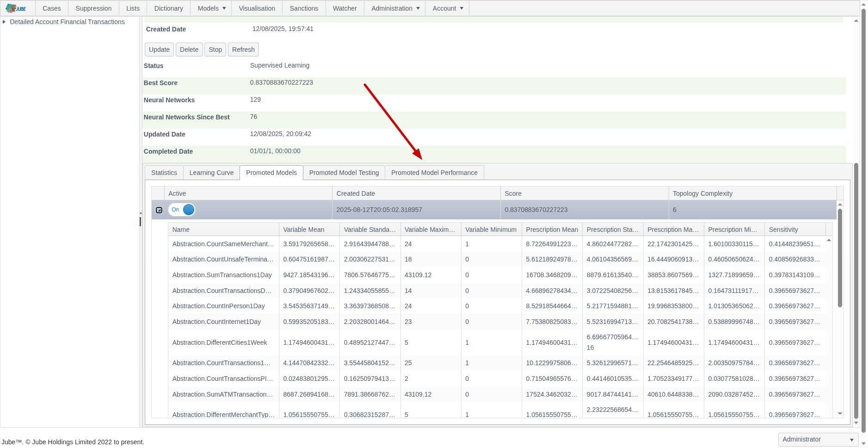The height and width of the screenshot is (448, 868).
Task: Click the Update button
Action: [x=159, y=50]
